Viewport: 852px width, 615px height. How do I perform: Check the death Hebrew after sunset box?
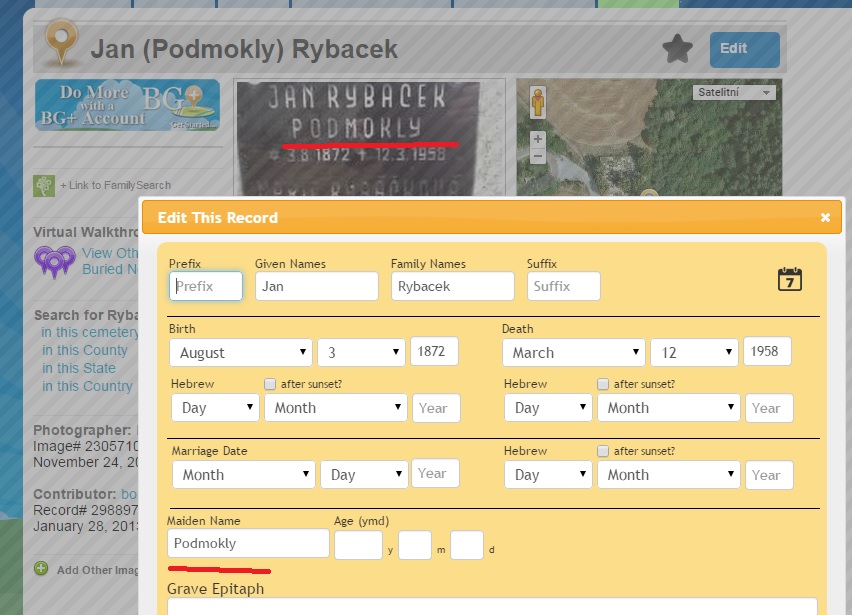point(603,384)
